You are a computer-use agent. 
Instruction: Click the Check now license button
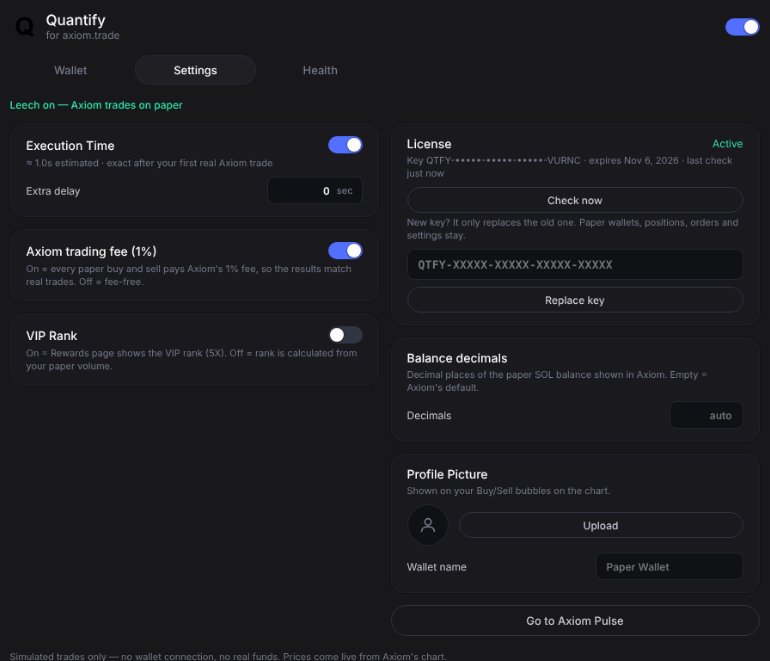coord(575,200)
